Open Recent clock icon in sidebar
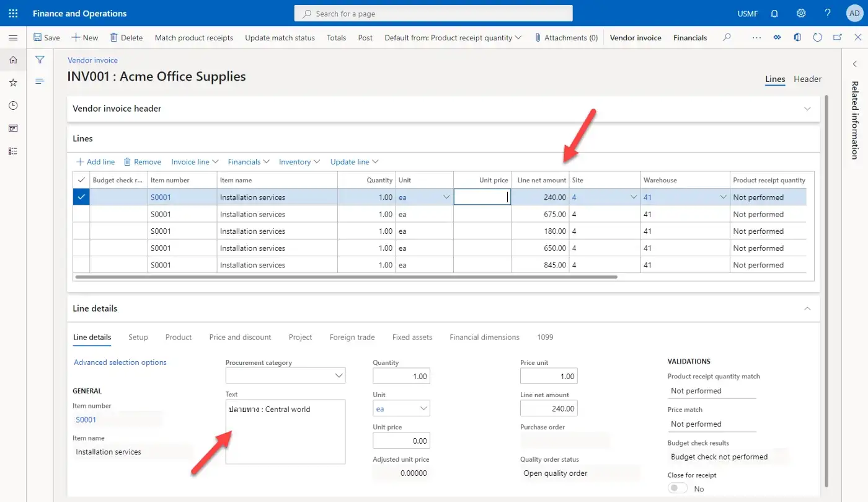868x502 pixels. point(13,105)
